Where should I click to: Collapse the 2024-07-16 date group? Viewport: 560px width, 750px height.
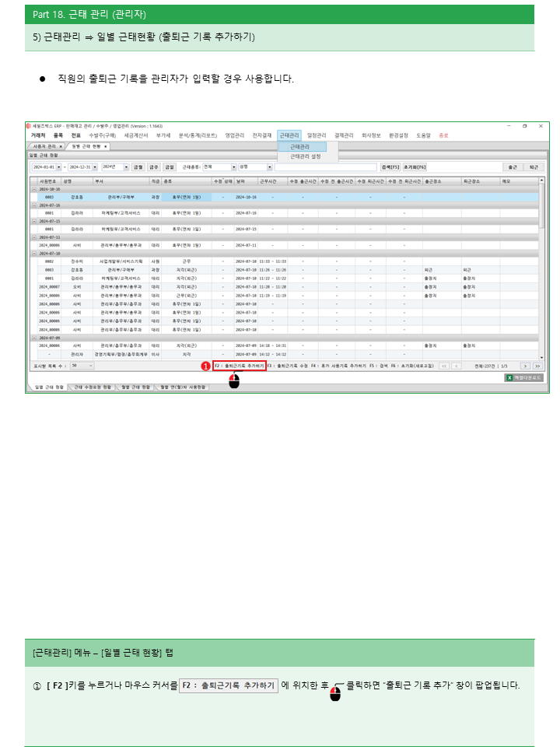tap(34, 205)
